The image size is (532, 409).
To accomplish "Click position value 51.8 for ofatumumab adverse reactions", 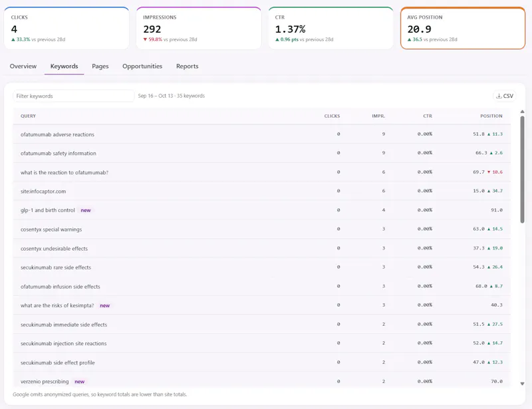I will [x=479, y=134].
